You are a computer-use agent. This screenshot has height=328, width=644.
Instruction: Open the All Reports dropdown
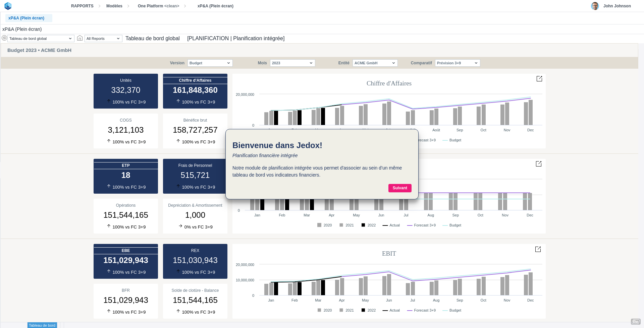103,39
